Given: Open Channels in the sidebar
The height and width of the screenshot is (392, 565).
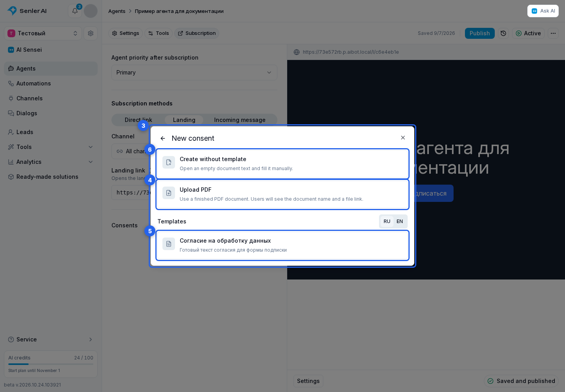Looking at the screenshot, I should (x=51, y=98).
